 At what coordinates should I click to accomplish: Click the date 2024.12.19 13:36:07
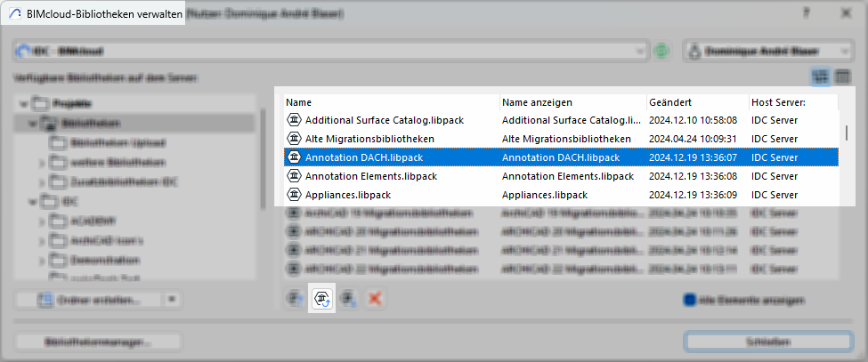click(x=694, y=157)
